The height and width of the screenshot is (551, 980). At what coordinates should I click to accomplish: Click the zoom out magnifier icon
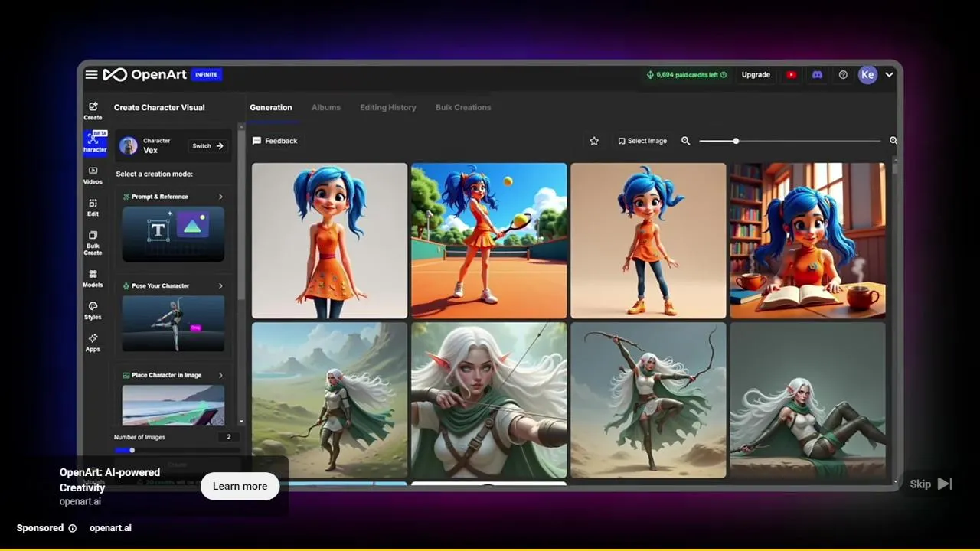(686, 141)
